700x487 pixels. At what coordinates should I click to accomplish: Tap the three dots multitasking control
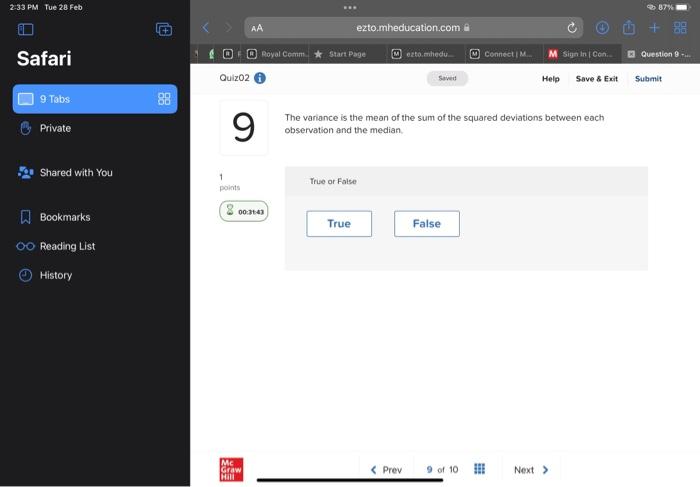350,8
